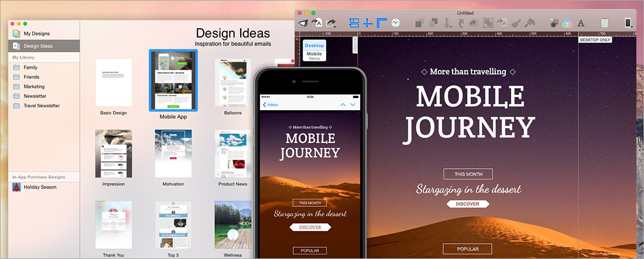Tap the up arrow in iPhone mail
This screenshot has height=259, width=644.
(343, 105)
